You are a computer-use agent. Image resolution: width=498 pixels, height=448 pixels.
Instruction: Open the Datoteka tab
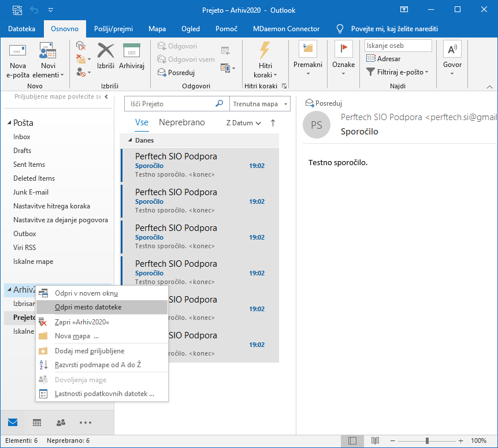[x=21, y=29]
